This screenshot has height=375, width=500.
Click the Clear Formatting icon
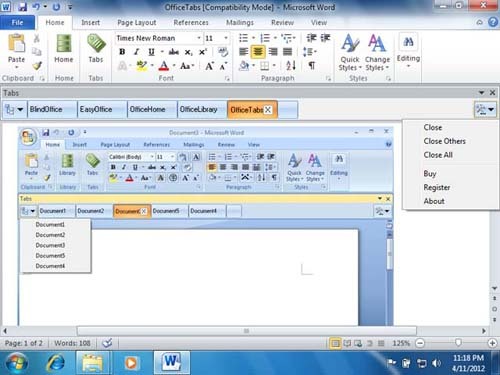pos(223,52)
